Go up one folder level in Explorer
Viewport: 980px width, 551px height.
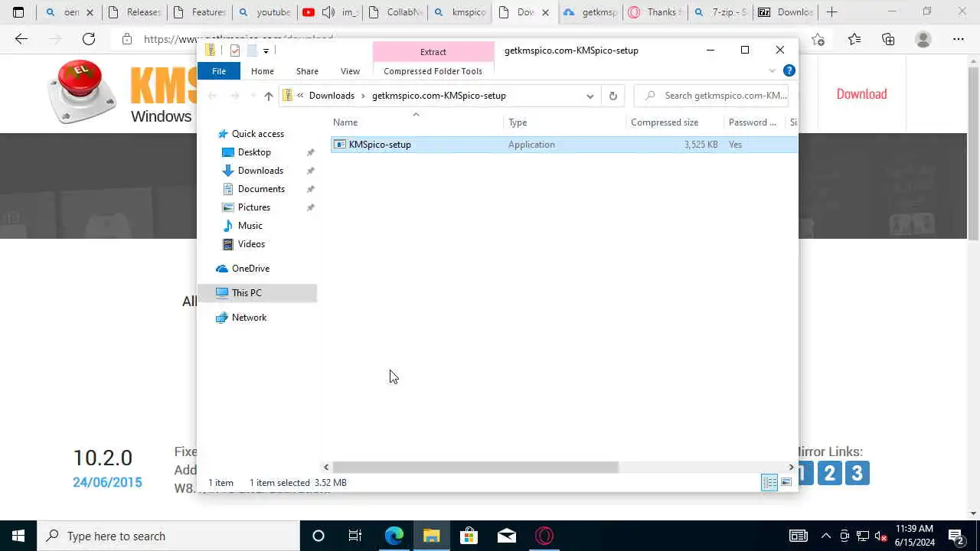point(268,96)
